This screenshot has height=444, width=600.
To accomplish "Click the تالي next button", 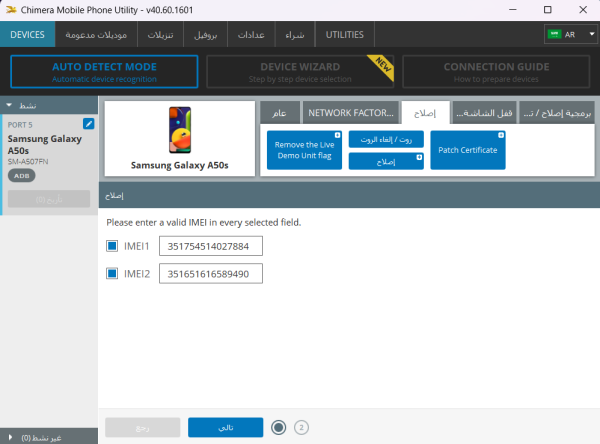I will coord(225,427).
